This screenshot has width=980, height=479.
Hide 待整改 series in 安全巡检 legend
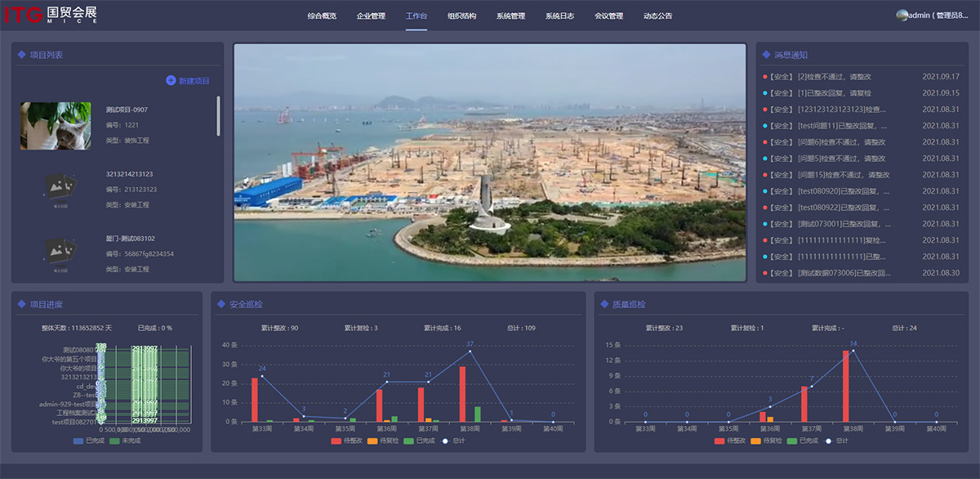click(345, 441)
